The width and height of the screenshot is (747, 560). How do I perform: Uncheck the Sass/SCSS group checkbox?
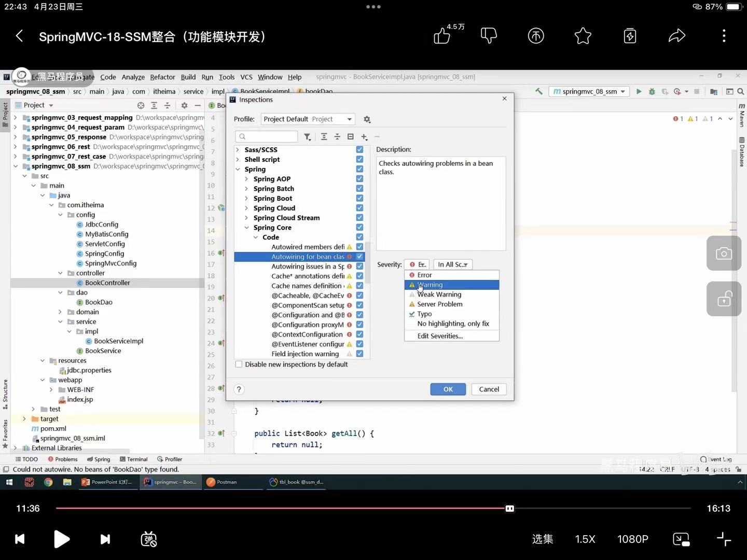359,149
